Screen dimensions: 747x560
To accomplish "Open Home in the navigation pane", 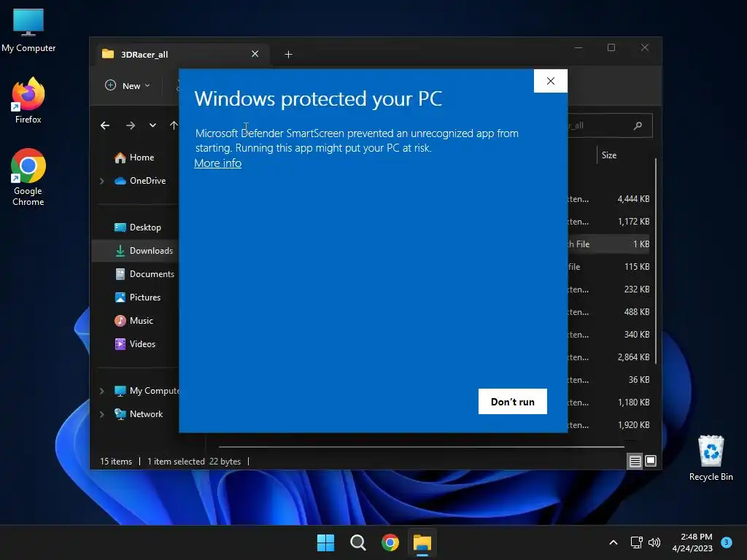I will (x=135, y=157).
